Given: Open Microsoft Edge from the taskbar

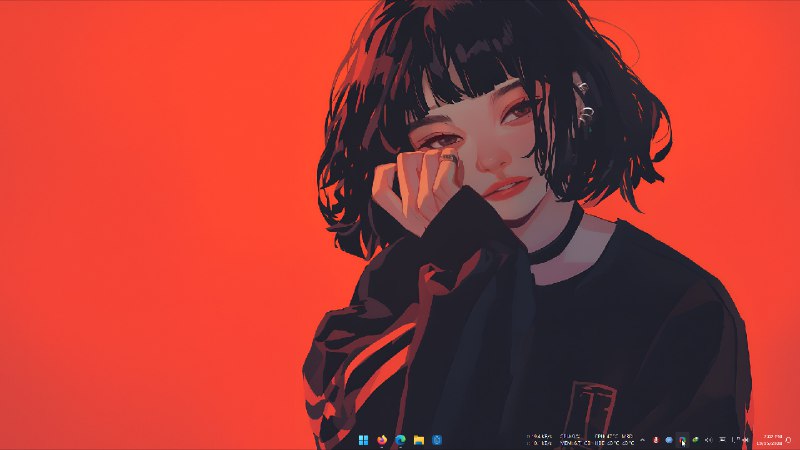Looking at the screenshot, I should (400, 440).
